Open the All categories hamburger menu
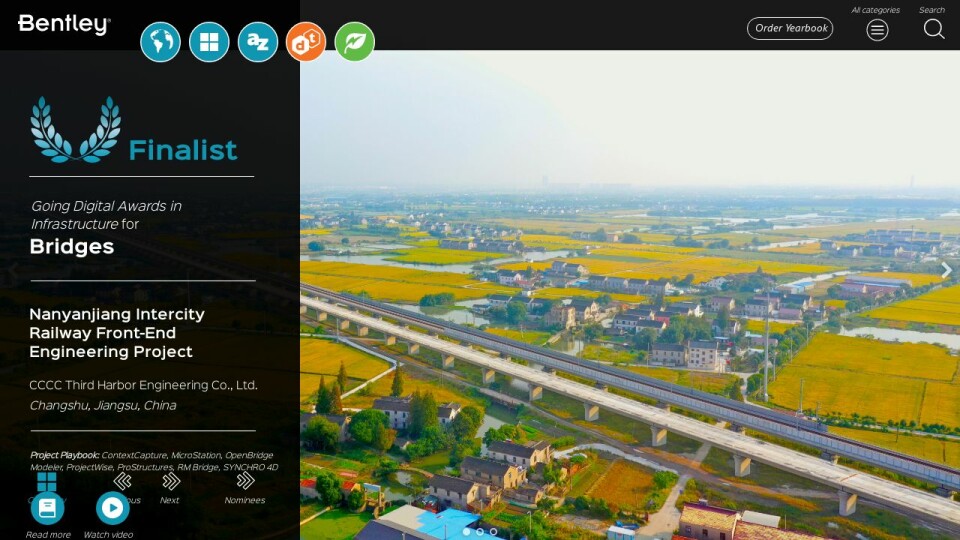The width and height of the screenshot is (960, 540). click(877, 29)
